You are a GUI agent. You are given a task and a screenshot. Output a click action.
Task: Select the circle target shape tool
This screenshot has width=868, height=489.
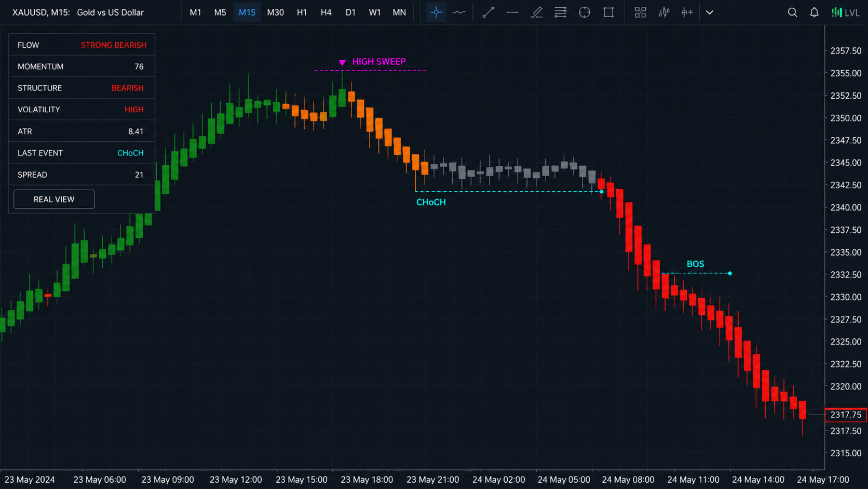click(x=585, y=12)
